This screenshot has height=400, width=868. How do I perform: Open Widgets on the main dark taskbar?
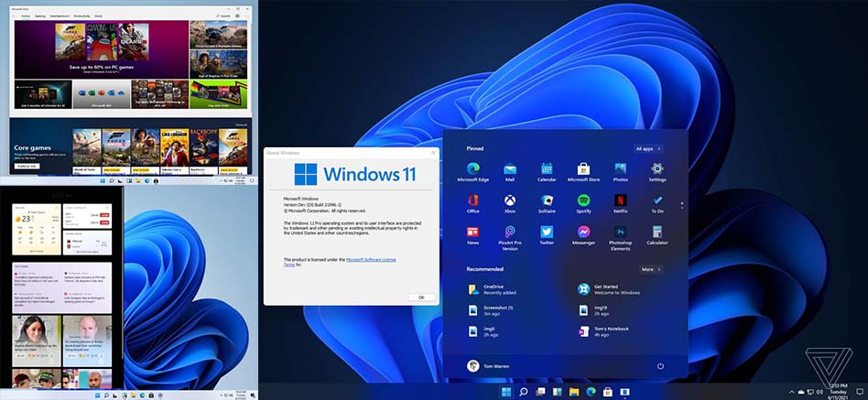pos(557,392)
